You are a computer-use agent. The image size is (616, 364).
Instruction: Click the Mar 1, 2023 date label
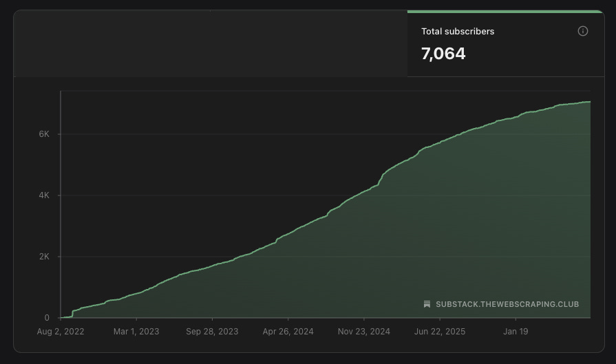pyautogui.click(x=136, y=332)
